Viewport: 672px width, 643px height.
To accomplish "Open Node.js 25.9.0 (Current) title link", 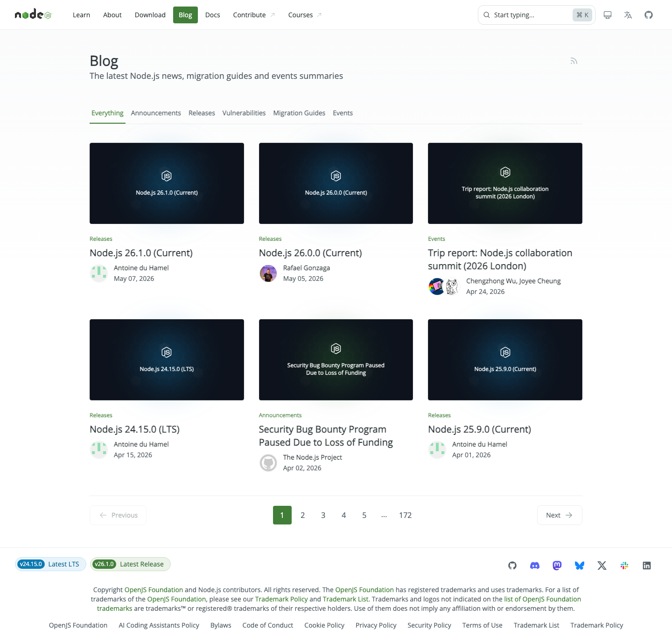I will (x=480, y=429).
